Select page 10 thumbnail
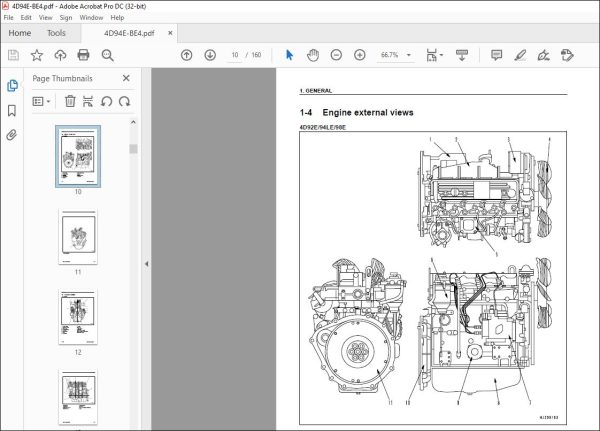Viewport: 600px width, 431px height. pyautogui.click(x=78, y=157)
